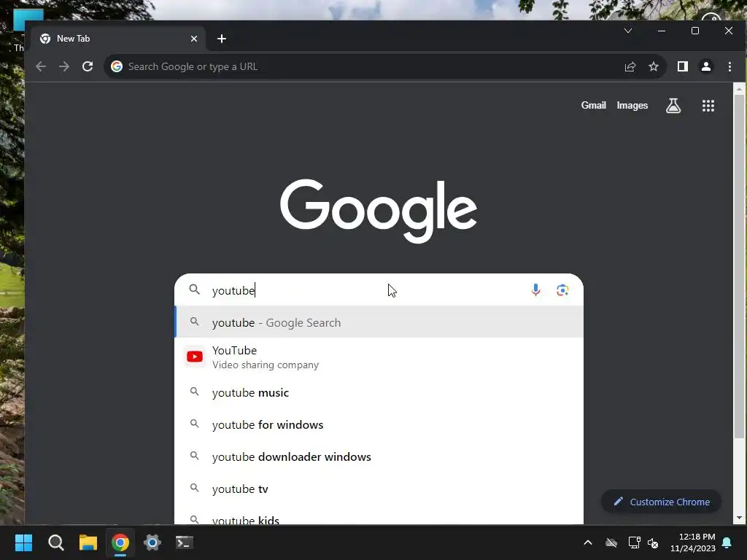747x560 pixels.
Task: Select YouTube video sharing company suggestion
Action: click(379, 357)
